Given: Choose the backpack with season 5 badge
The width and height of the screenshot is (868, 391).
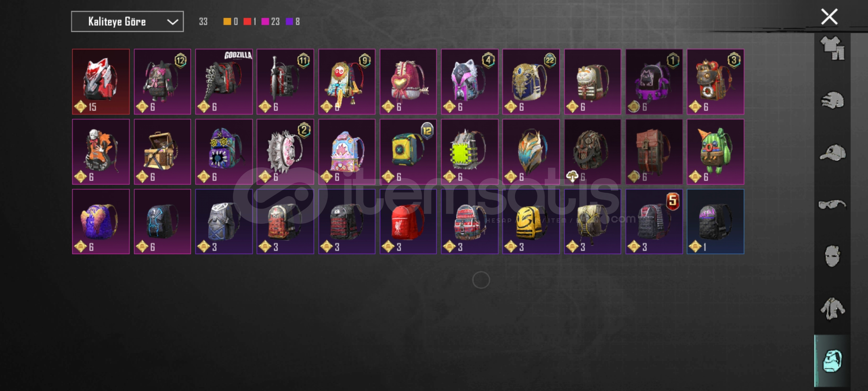Looking at the screenshot, I should 654,222.
